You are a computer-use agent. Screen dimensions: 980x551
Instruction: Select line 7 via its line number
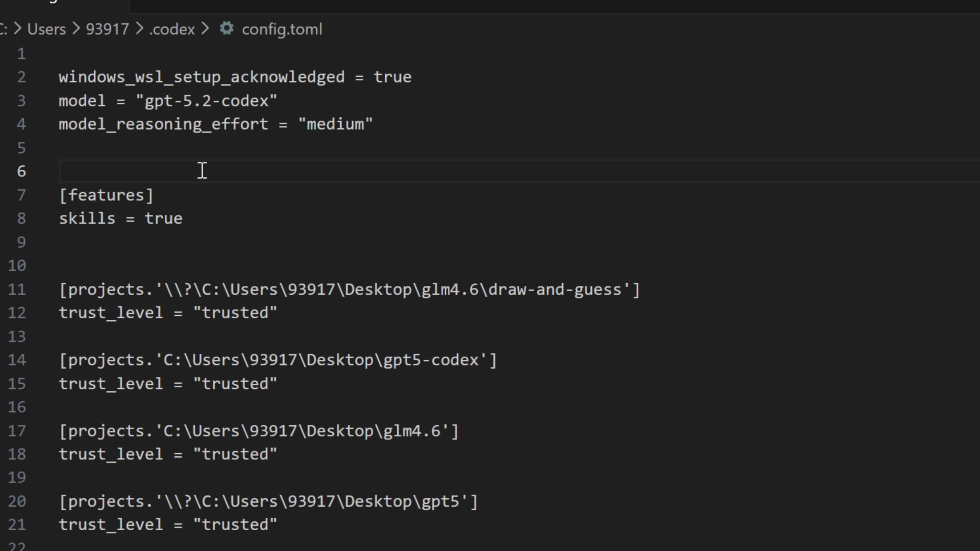pyautogui.click(x=21, y=195)
